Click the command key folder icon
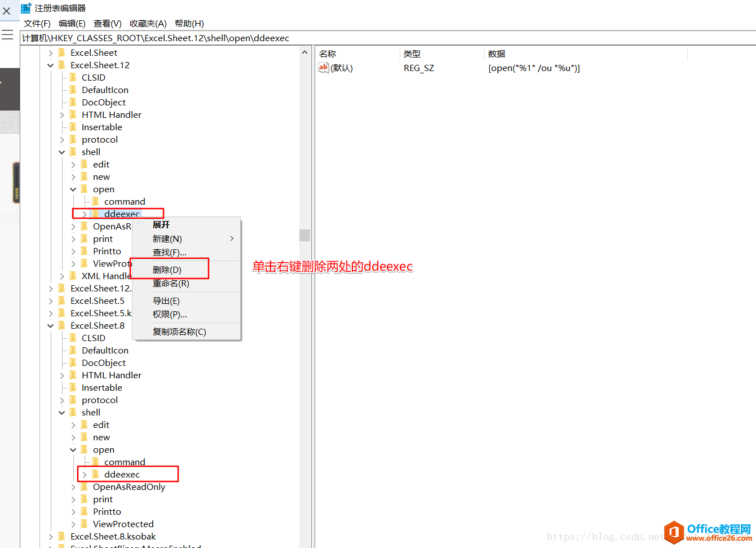 (x=95, y=201)
